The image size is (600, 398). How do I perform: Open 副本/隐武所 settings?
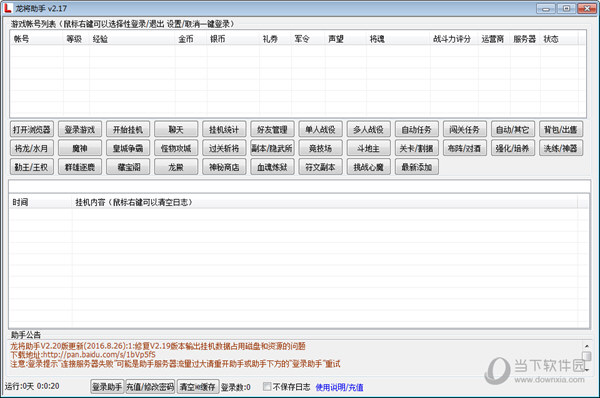(272, 148)
